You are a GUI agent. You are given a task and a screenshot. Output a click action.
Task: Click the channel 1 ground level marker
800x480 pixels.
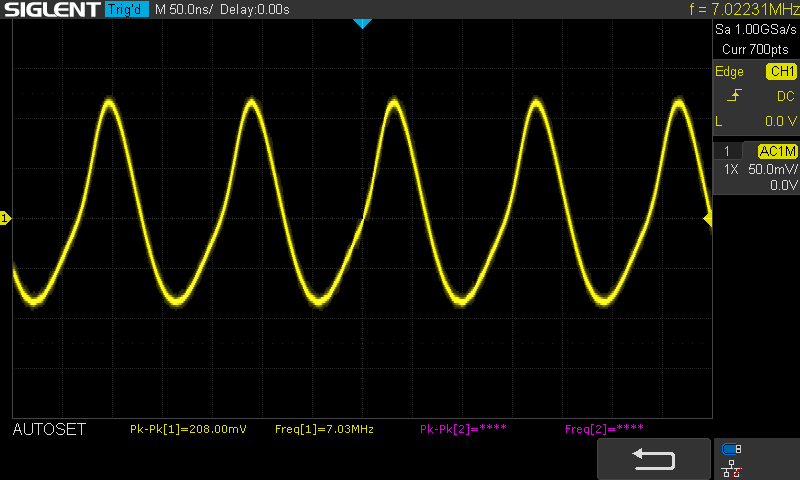point(5,218)
